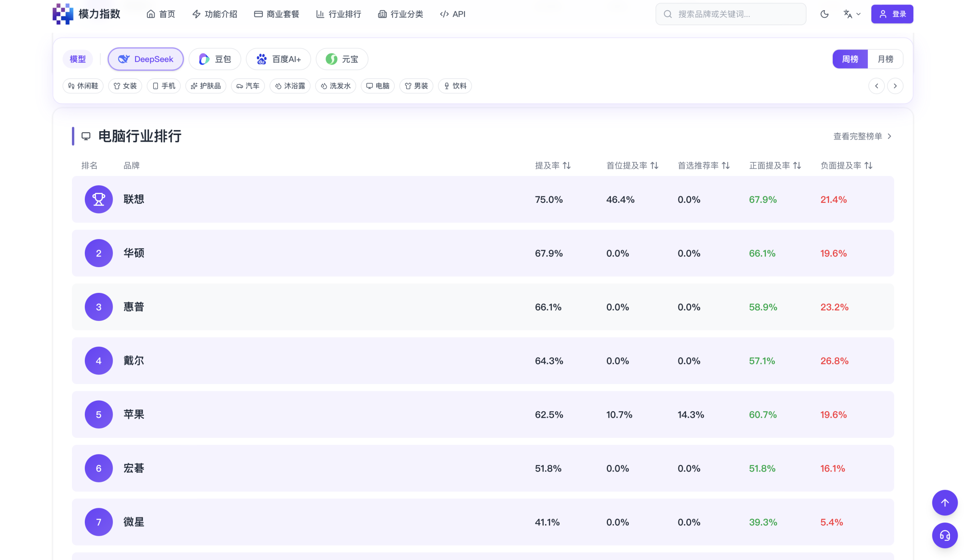Focus the brand search input field
The height and width of the screenshot is (560, 969).
tap(731, 14)
